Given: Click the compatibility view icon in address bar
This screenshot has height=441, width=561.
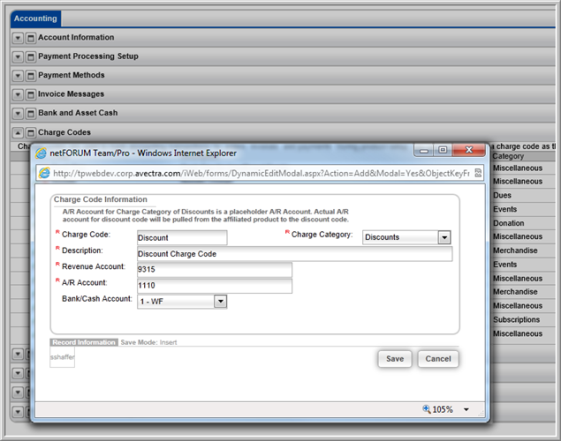Looking at the screenshot, I should tap(478, 173).
